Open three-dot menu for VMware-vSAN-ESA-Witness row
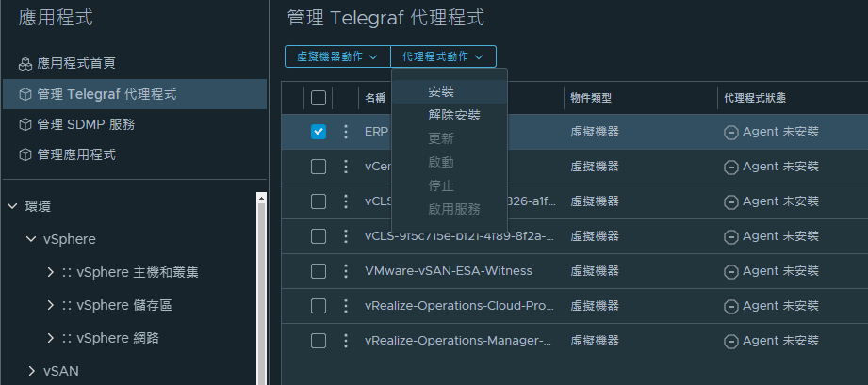Viewport: 868px width, 385px height. [346, 271]
